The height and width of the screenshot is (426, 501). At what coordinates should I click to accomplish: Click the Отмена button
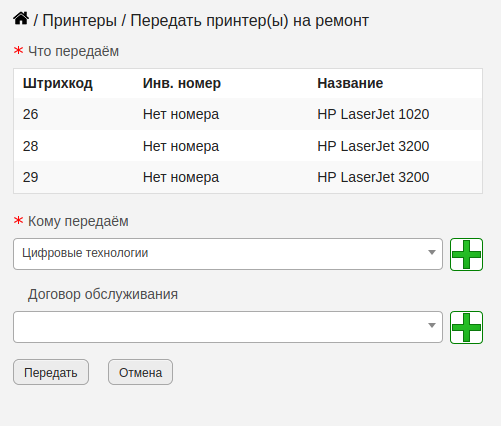pos(140,372)
